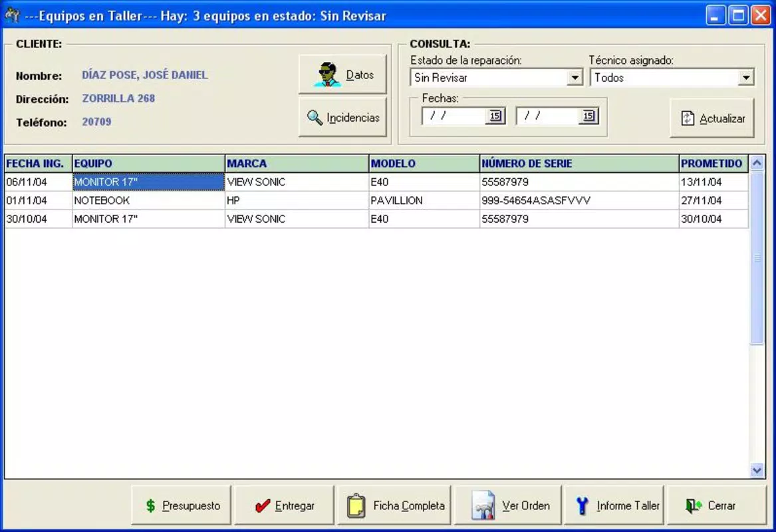
Task: Open calendar picker for second date
Action: 588,116
